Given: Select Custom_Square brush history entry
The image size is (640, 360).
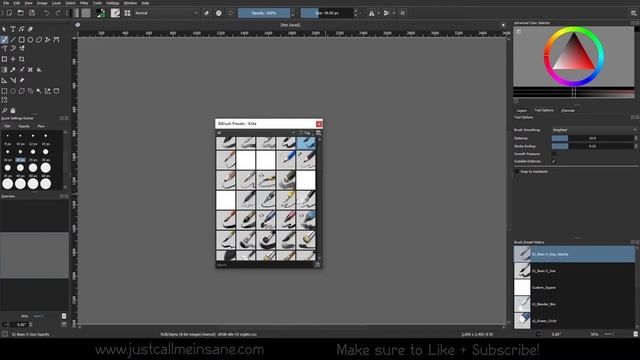Looking at the screenshot, I should (574, 287).
